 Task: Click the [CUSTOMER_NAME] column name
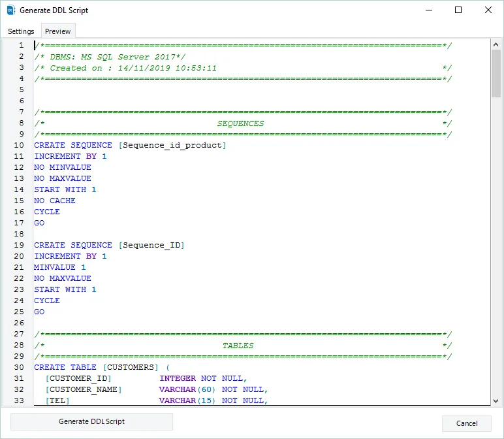click(x=84, y=390)
